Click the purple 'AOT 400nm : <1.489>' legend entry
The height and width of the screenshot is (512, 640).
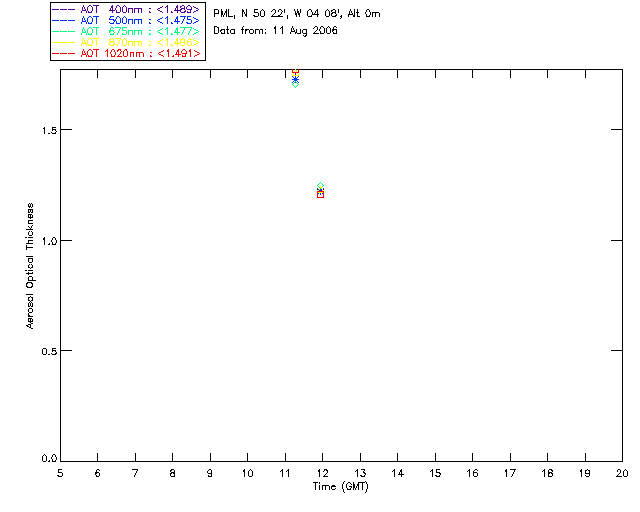(x=126, y=9)
